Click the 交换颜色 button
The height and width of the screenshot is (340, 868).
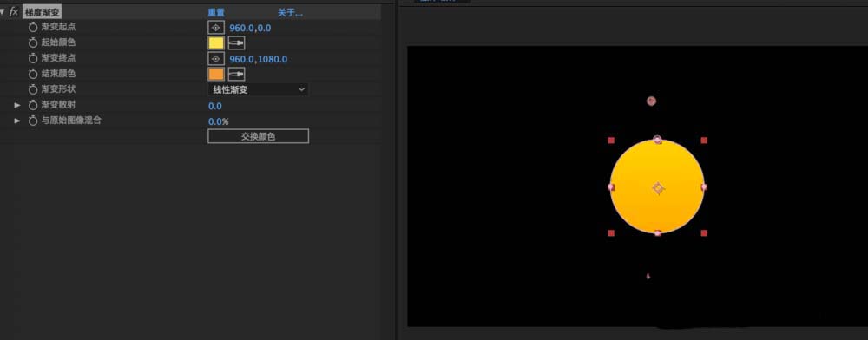258,136
